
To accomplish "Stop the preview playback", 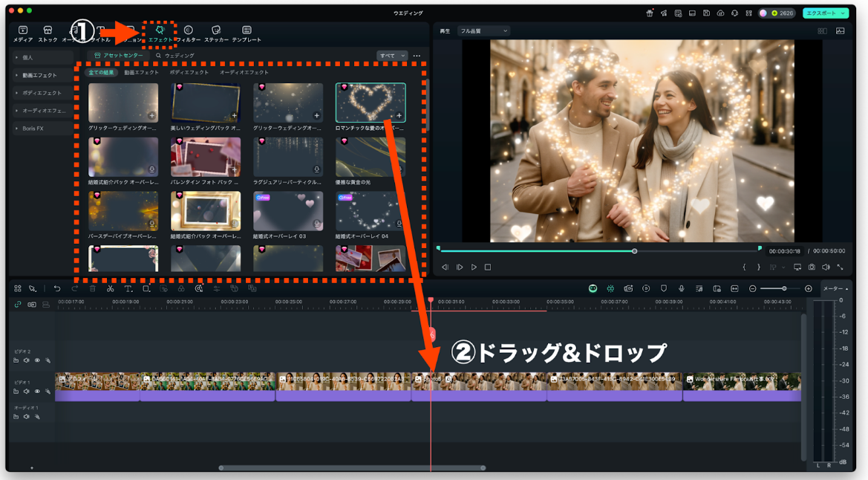I will 488,267.
